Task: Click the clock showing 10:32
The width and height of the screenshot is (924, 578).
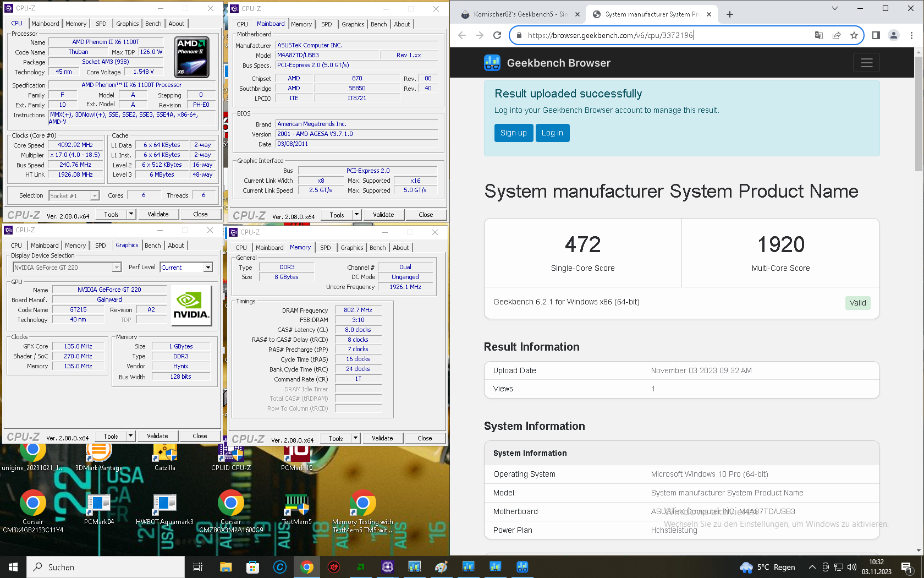Action: click(x=877, y=567)
